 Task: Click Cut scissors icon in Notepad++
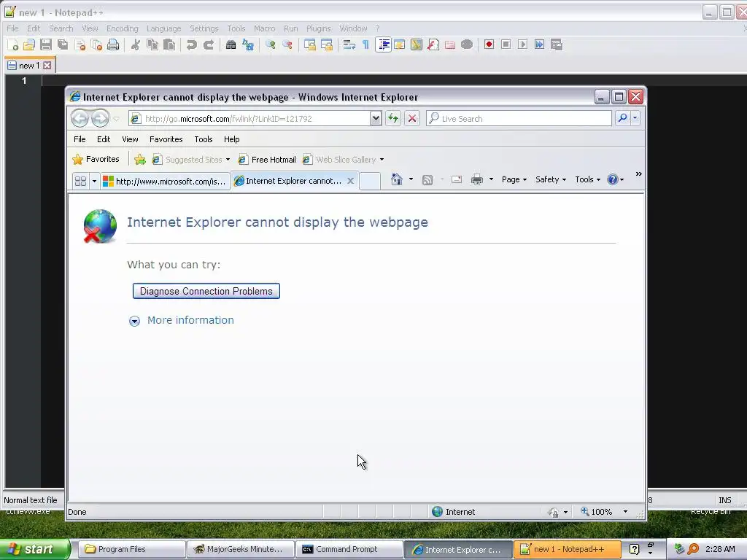(x=136, y=44)
